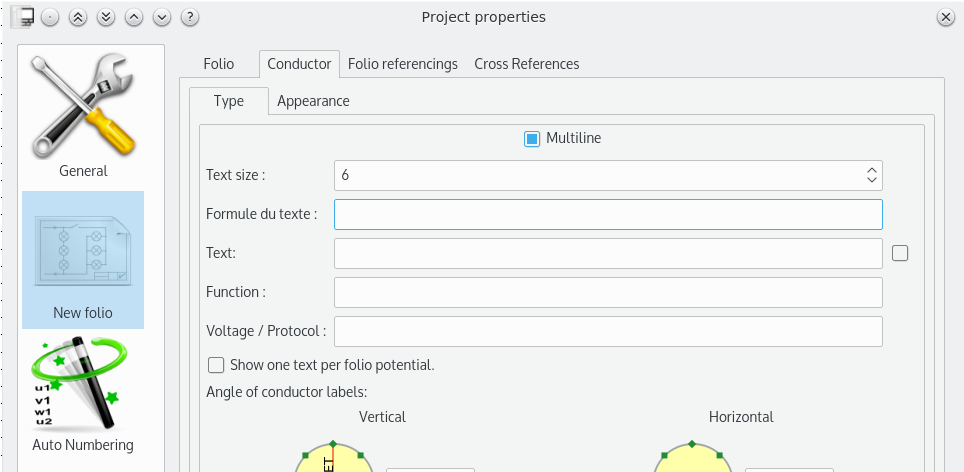The width and height of the screenshot is (964, 472).
Task: Switch to the Appearance sub-tab
Action: pyautogui.click(x=313, y=101)
